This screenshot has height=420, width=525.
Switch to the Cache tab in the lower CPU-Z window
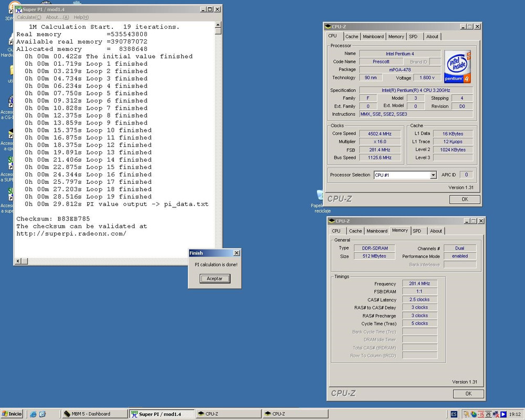pos(355,231)
